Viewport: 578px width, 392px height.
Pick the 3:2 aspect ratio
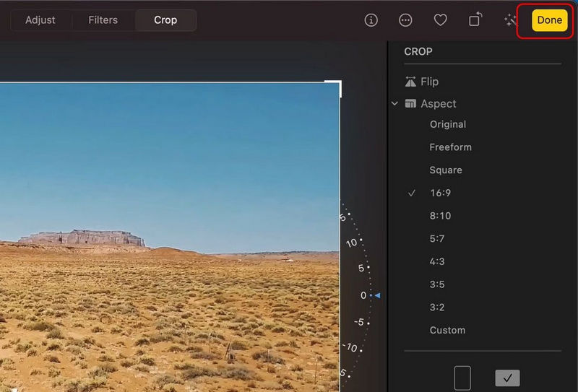tap(437, 308)
